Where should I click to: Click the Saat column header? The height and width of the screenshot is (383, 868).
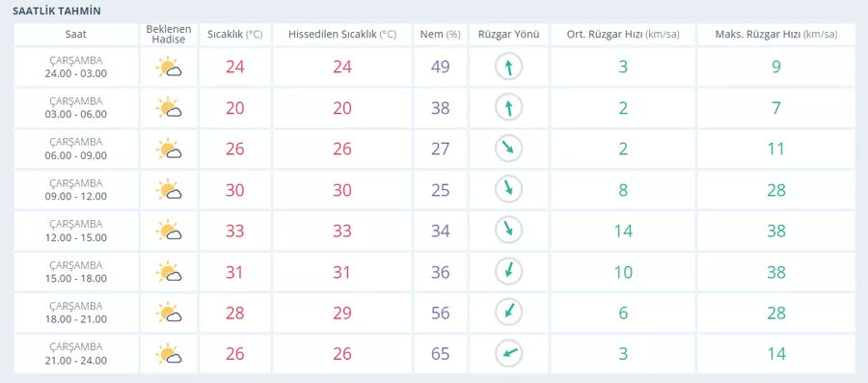click(76, 35)
